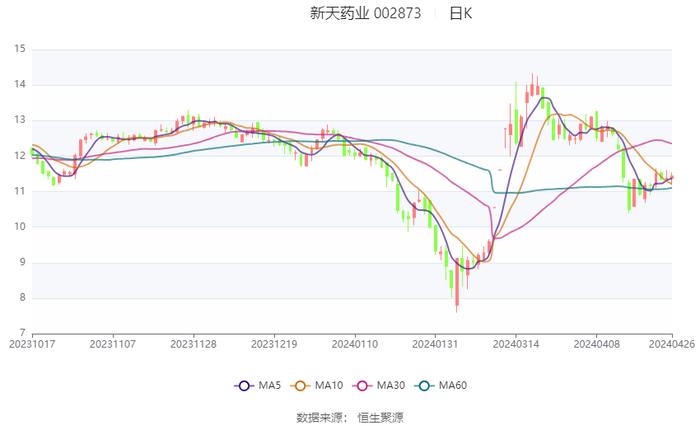
Task: Click the 20231017 date label on x-axis
Action: click(x=32, y=343)
